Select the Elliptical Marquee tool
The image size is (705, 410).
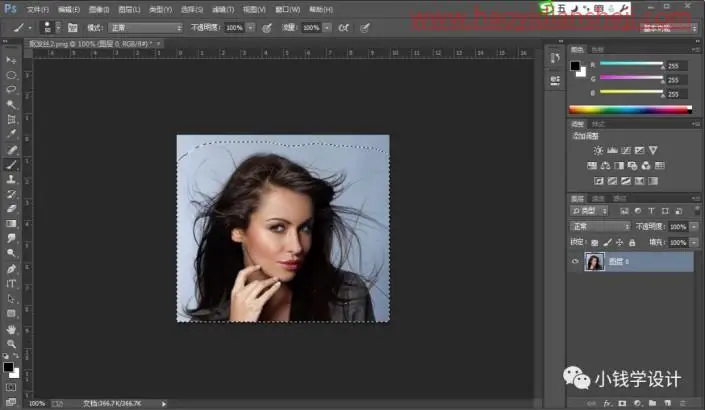11,75
